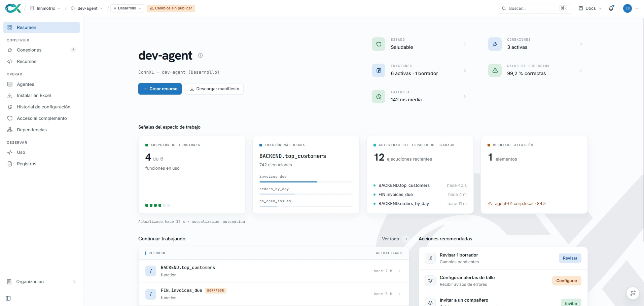644x306 pixels.
Task: Collapse the sidebar with the panel icon
Action: 8,298
